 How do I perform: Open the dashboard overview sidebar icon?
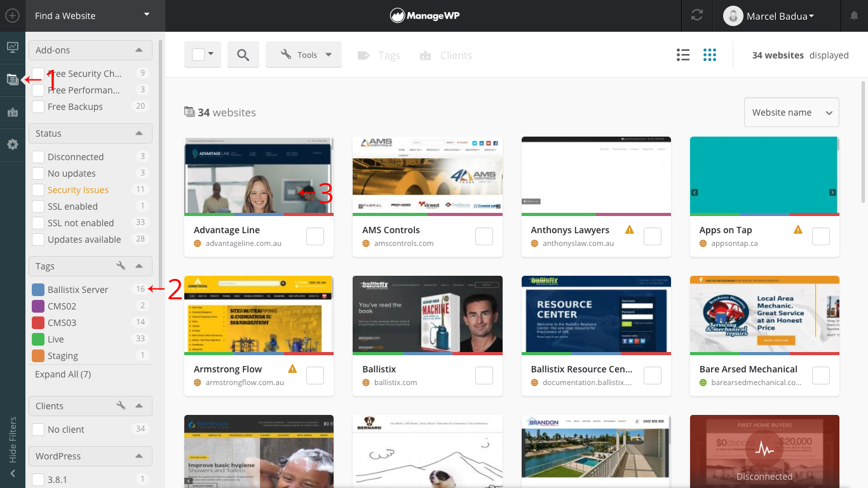point(12,47)
